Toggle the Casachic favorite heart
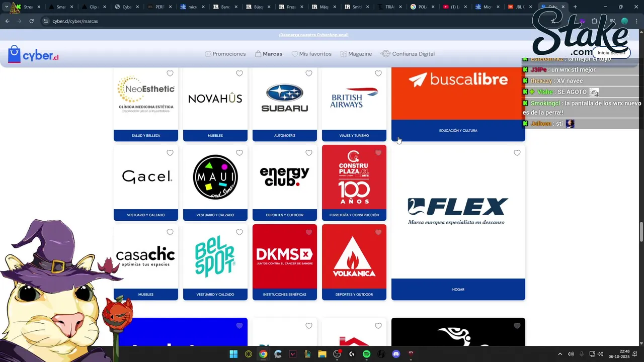Screen dimensions: 644x362 170,232
